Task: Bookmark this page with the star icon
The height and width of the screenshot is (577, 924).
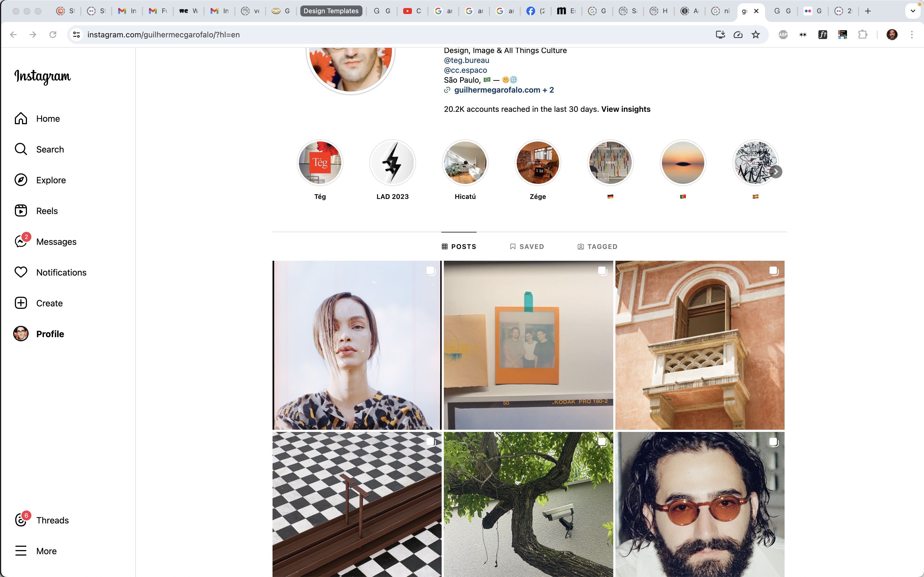Action: pyautogui.click(x=756, y=35)
